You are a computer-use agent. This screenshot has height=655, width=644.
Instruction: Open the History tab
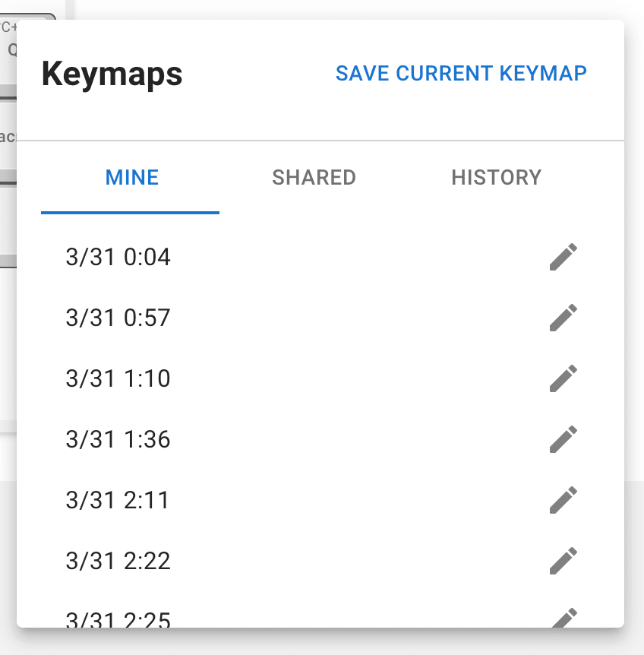click(496, 178)
